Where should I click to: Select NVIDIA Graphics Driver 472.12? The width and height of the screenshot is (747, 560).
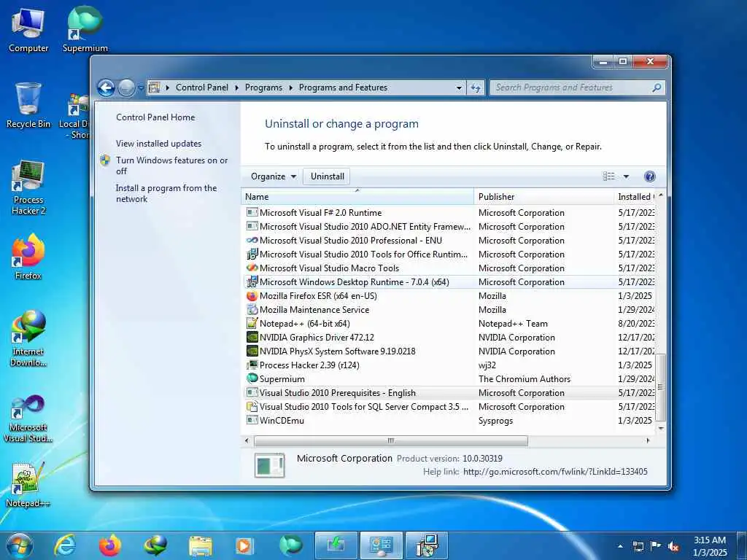pyautogui.click(x=449, y=338)
